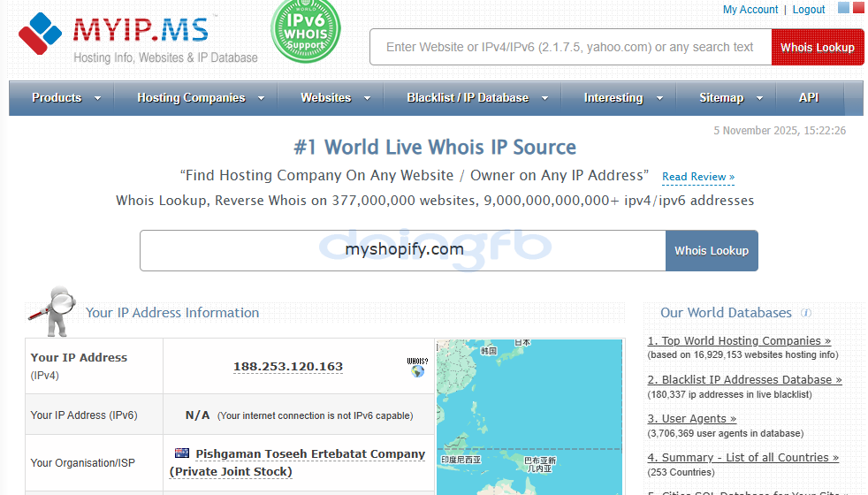The height and width of the screenshot is (495, 868).
Task: Click the info icon next to Our World Databases
Action: tap(806, 313)
